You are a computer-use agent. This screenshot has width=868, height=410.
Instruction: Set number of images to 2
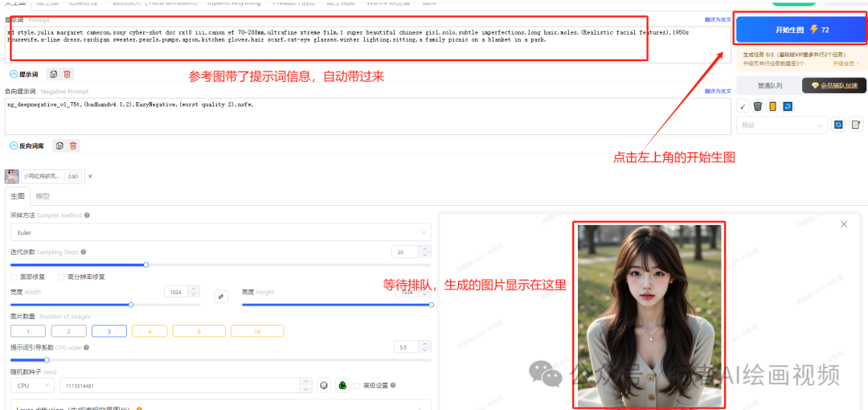(x=68, y=330)
